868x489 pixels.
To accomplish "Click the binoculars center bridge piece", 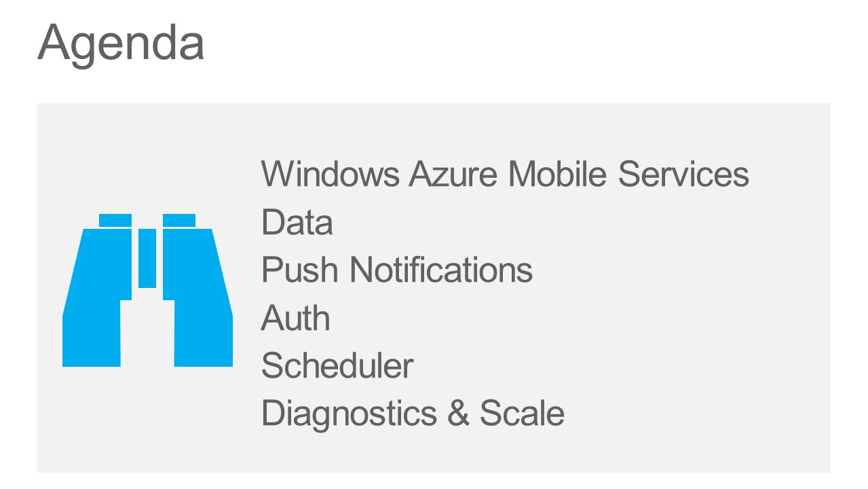I will 147,258.
